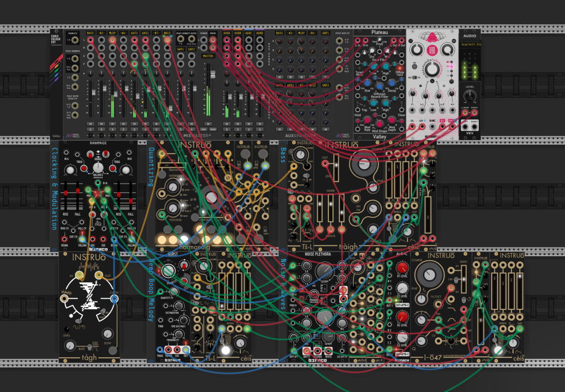This screenshot has height=392, width=565.
Task: Select the MASTER label display
Action: 208,56
